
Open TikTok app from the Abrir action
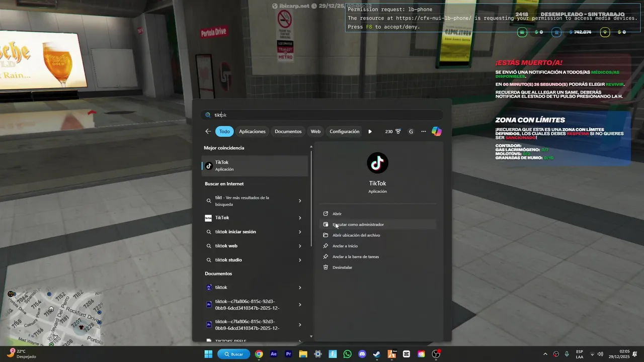(377, 214)
